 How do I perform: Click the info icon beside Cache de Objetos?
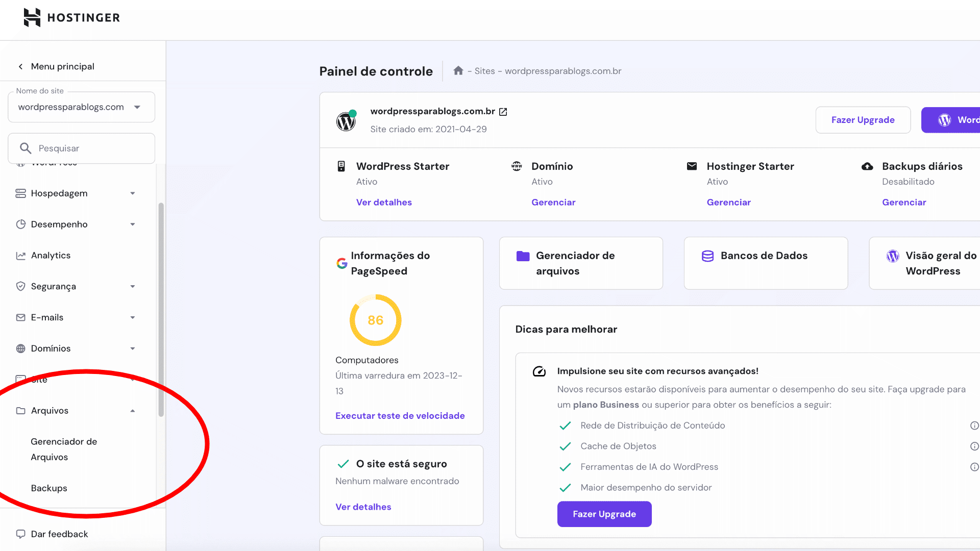click(x=974, y=446)
